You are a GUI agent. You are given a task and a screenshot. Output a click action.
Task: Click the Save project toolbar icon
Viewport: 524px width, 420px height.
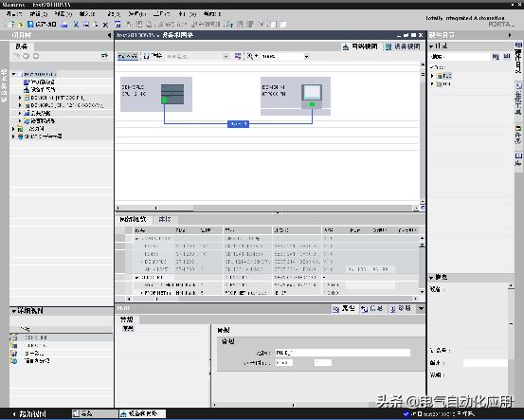30,25
